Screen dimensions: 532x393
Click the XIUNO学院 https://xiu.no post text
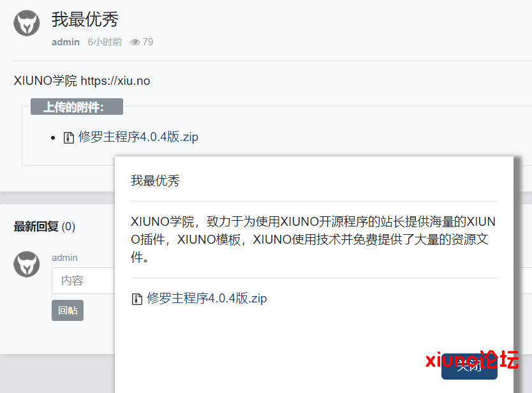82,81
